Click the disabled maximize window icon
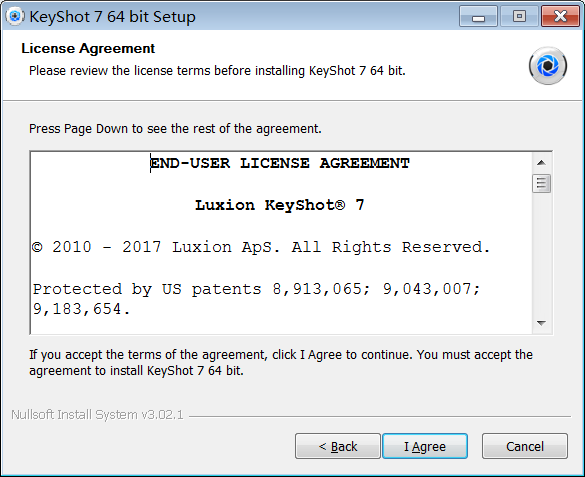 519,16
